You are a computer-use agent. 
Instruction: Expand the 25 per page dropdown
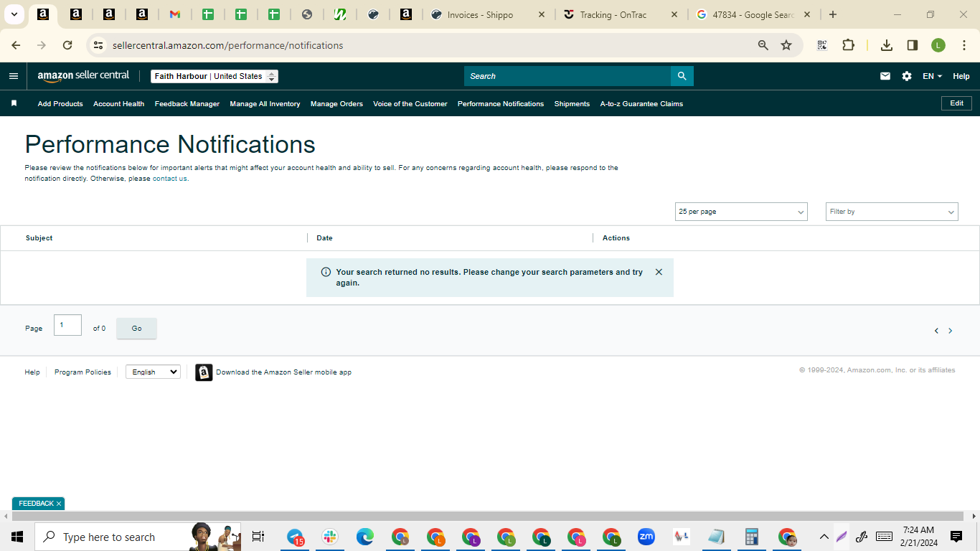pyautogui.click(x=741, y=212)
